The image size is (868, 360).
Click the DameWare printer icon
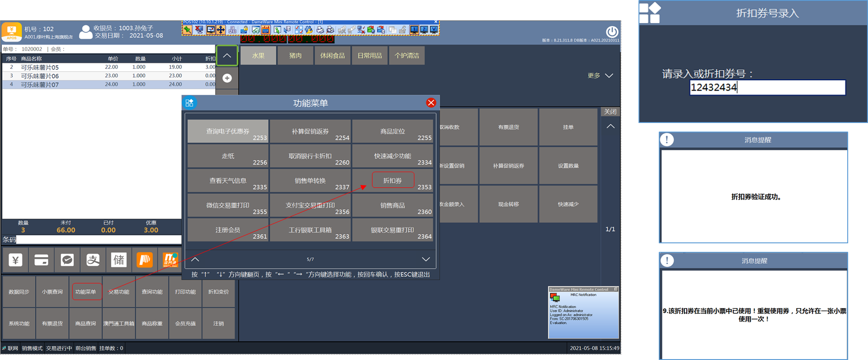[x=320, y=30]
